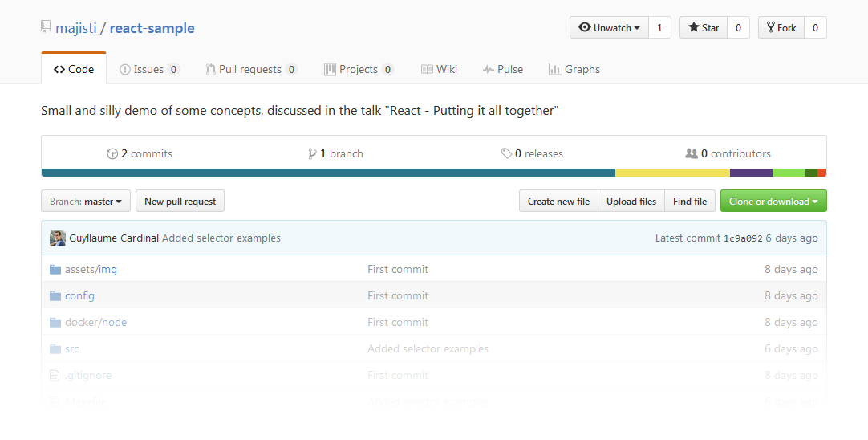868x440 pixels.
Task: Click the yellow segment of language bar
Action: 672,173
